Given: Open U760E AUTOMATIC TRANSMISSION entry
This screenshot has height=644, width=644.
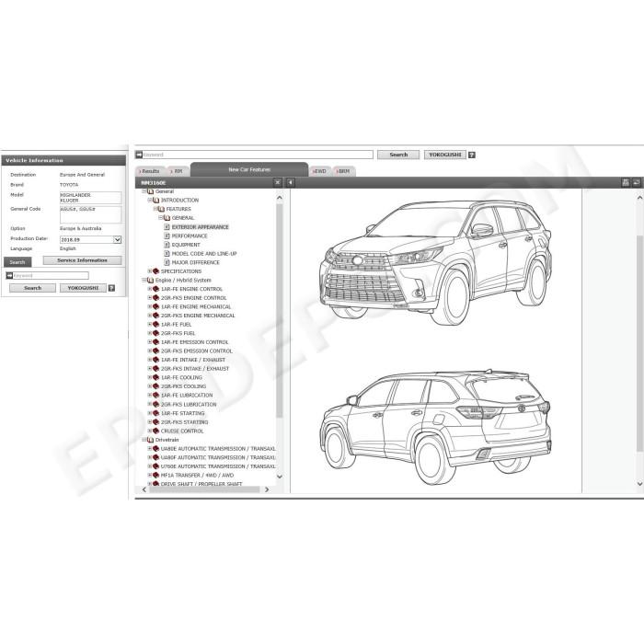Looking at the screenshot, I should pos(218,466).
